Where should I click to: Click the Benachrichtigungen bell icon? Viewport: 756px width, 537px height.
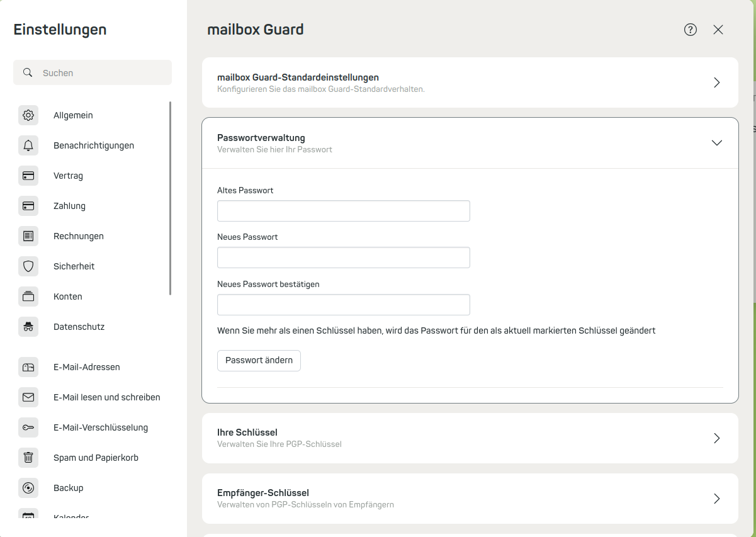coord(28,145)
